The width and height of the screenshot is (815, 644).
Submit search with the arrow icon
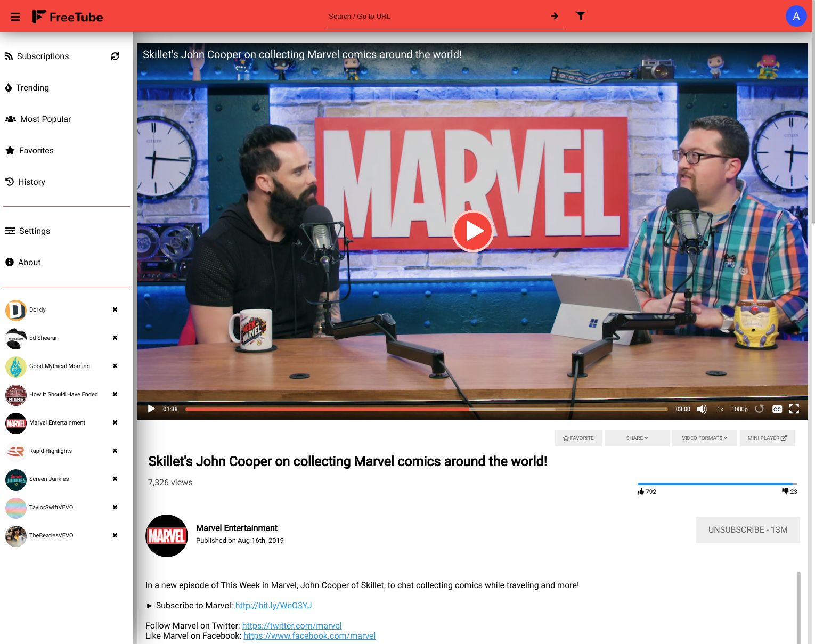(555, 16)
